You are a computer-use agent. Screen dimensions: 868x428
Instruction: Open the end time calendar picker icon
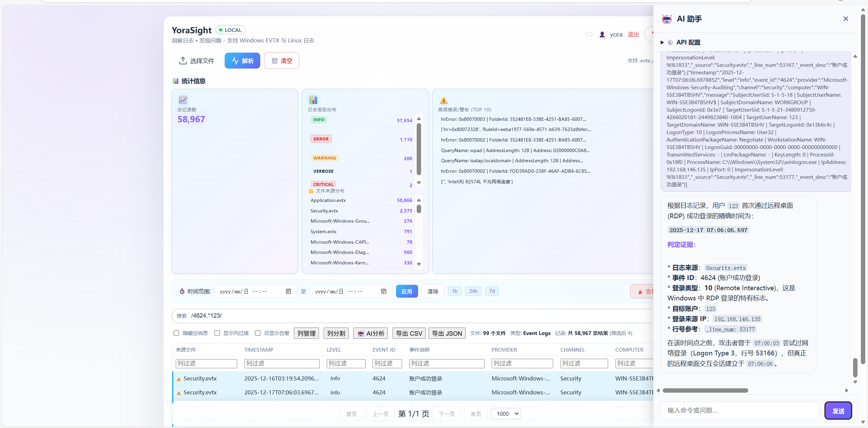[384, 291]
